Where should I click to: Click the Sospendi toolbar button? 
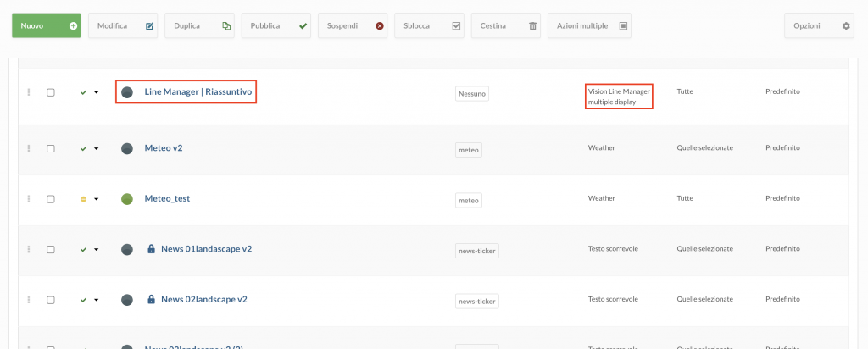pos(353,25)
